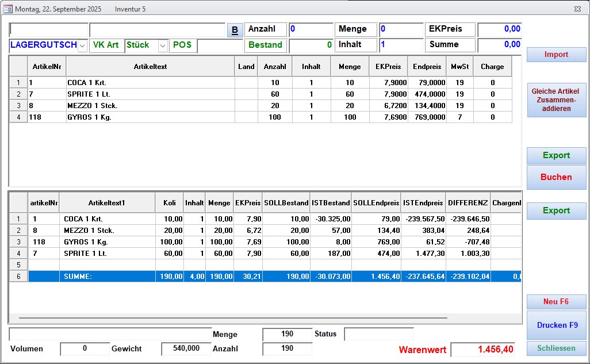Select the blue SUMME row
The image size is (590, 364).
[x=106, y=277]
